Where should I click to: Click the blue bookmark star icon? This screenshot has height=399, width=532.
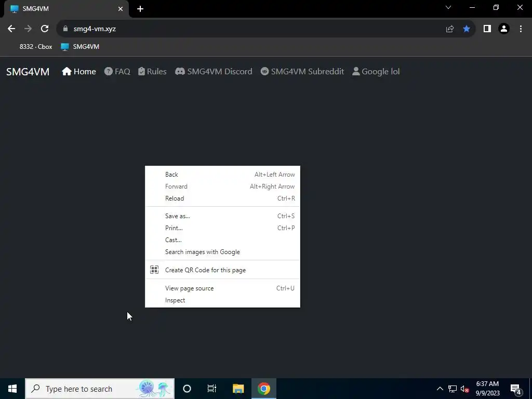tap(467, 29)
